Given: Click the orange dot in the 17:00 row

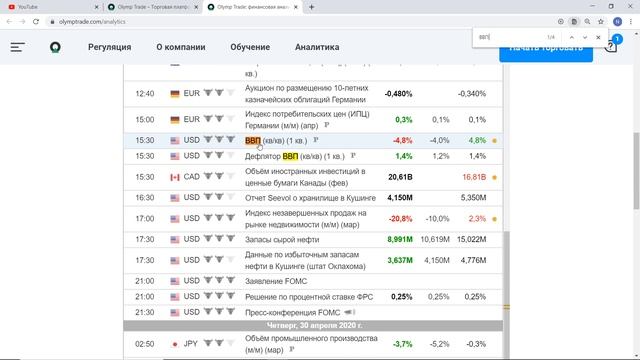Looking at the screenshot, I should coord(494,219).
